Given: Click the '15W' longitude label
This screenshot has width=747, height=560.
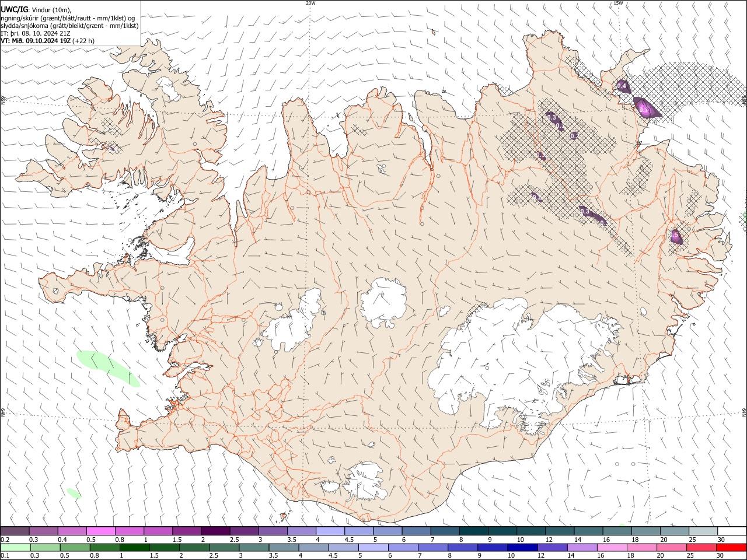Looking at the screenshot, I should (618, 3).
